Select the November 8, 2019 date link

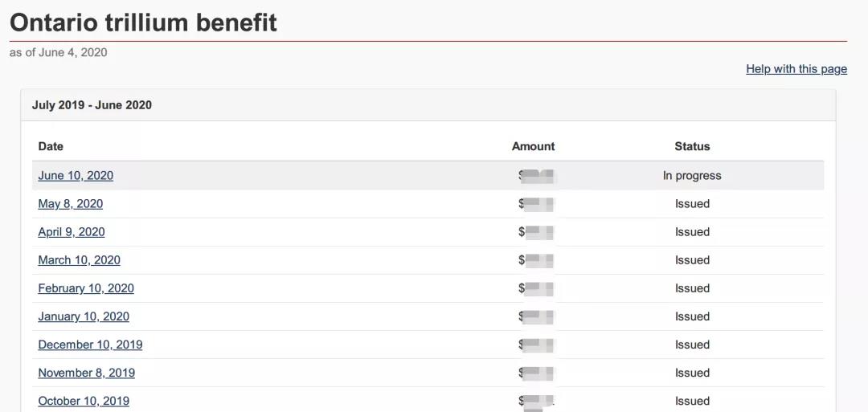(87, 373)
